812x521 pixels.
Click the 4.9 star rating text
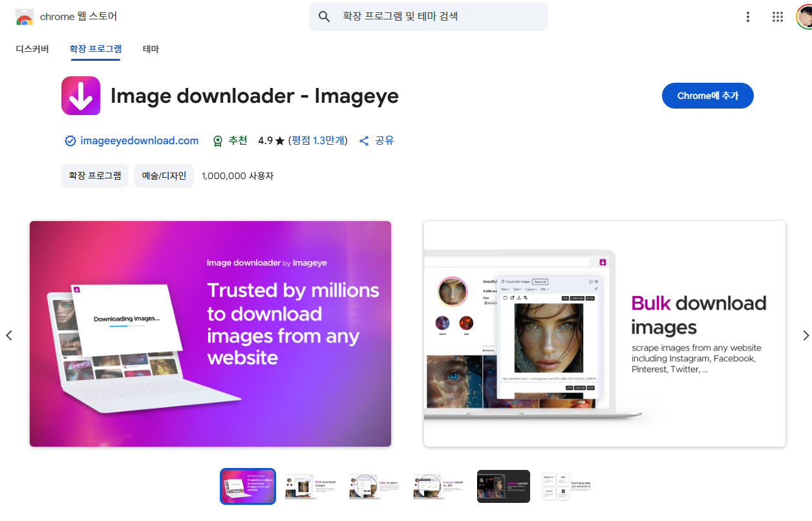(x=271, y=141)
